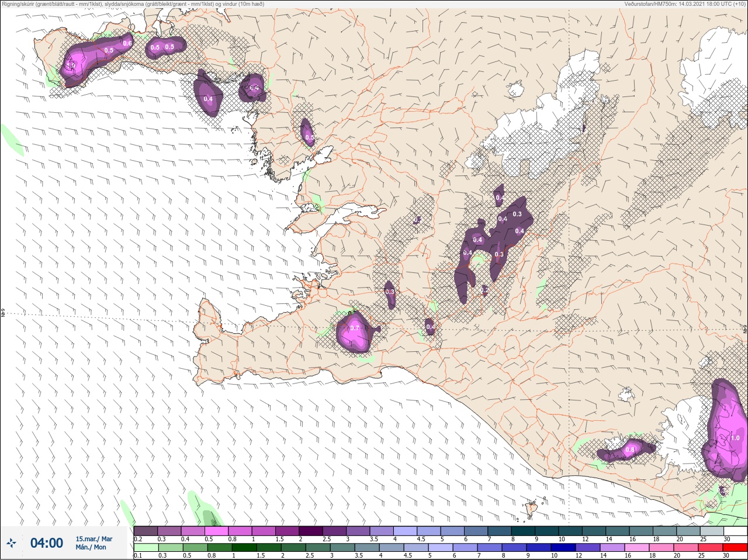
Task: Pick the dark teal 9 swatch in the upper scale
Action: pyautogui.click(x=547, y=531)
